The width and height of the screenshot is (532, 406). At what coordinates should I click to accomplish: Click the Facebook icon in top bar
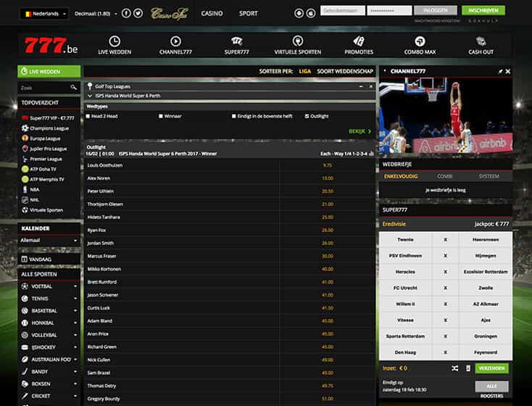(x=126, y=13)
